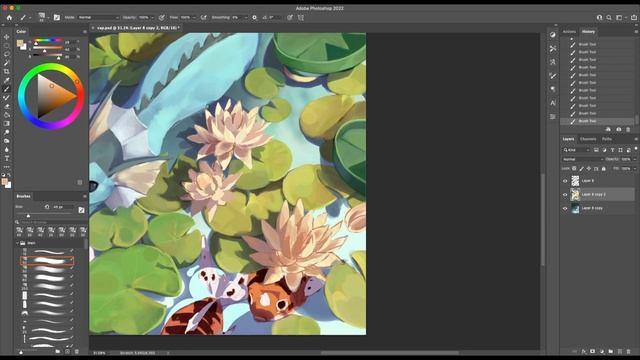Open the Character panel icon in dock
Viewport: 640px width, 360px height.
(x=553, y=103)
